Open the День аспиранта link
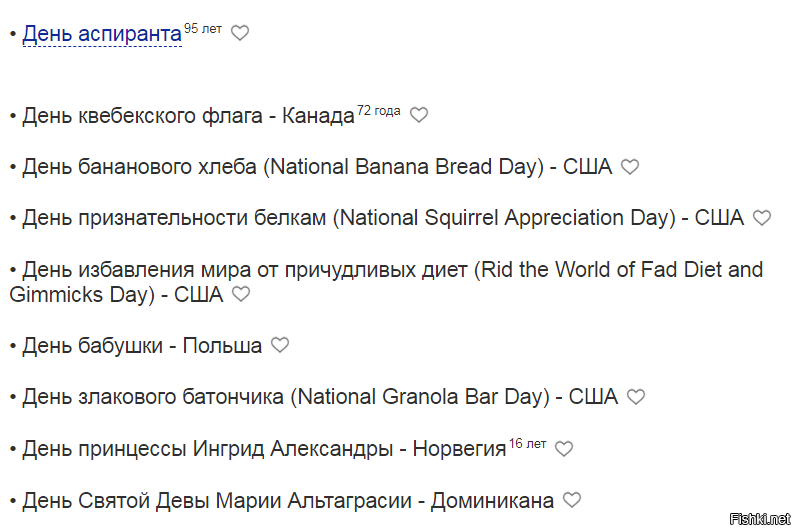This screenshot has width=796, height=531. click(x=102, y=34)
